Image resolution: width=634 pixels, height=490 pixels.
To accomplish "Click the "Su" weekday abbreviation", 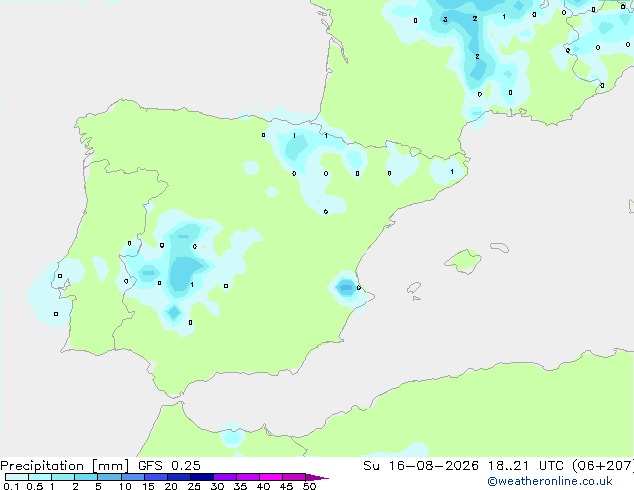I will [x=371, y=466].
